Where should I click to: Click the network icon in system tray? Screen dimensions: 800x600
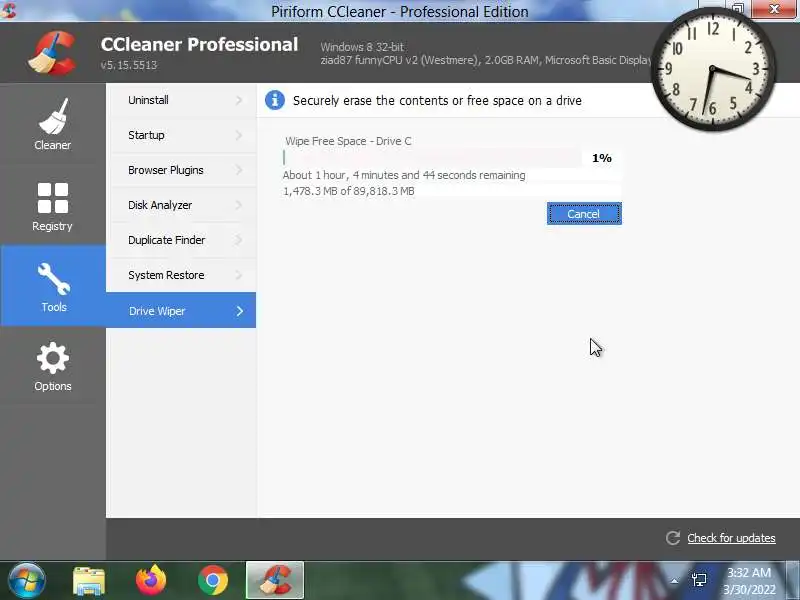tap(699, 580)
